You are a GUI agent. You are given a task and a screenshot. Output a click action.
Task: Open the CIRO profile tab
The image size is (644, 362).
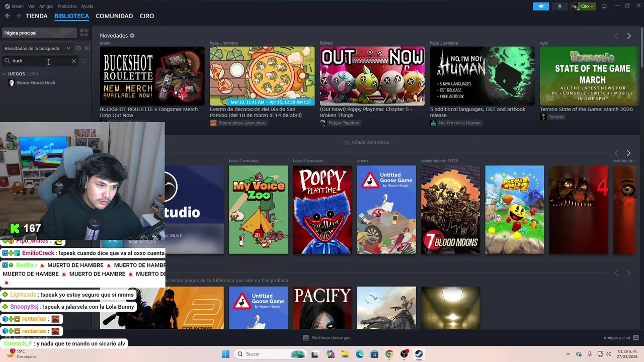tap(146, 16)
